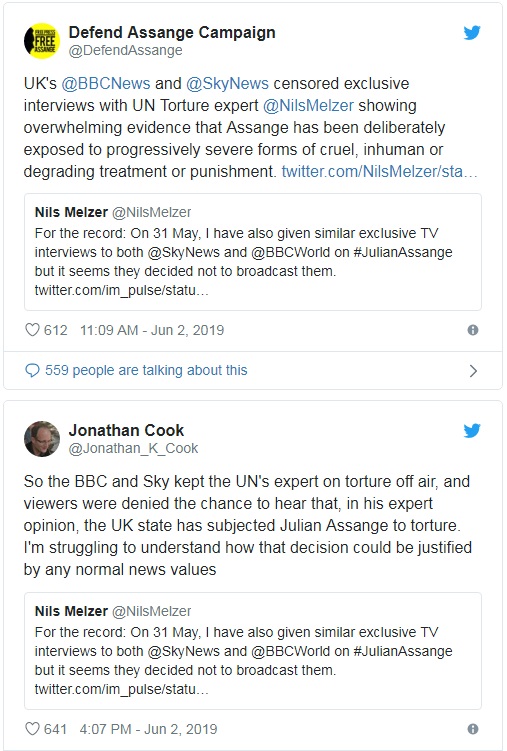Like the Defend Assange Campaign tweet heart
Viewport: 507px width, 751px height.
click(x=32, y=330)
